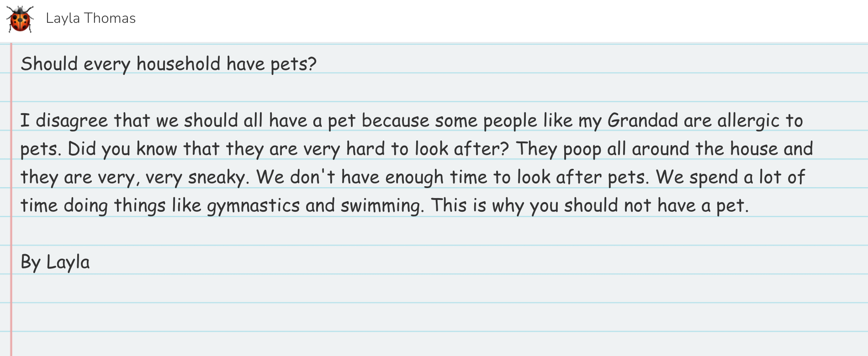Click the "By Layla" signature line
The image size is (868, 356).
click(x=55, y=262)
